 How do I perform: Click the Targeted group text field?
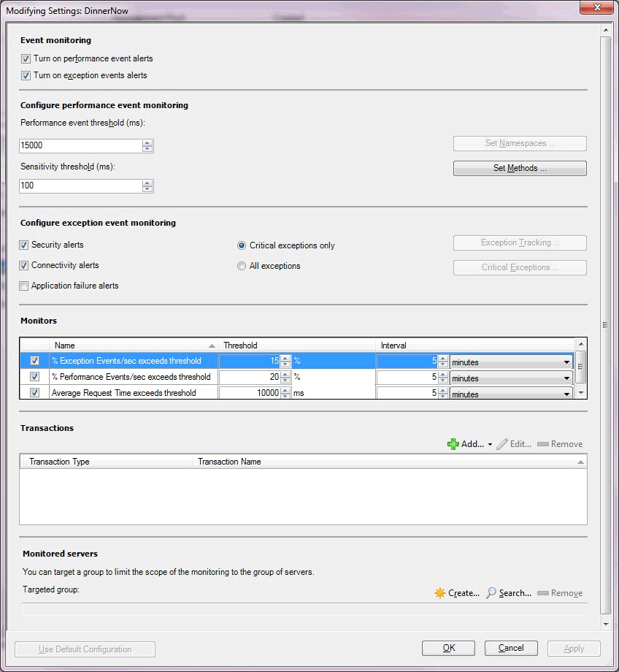tap(304, 609)
